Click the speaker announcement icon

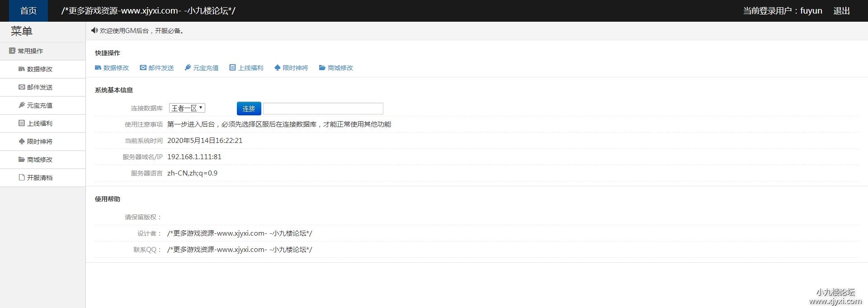[x=94, y=31]
